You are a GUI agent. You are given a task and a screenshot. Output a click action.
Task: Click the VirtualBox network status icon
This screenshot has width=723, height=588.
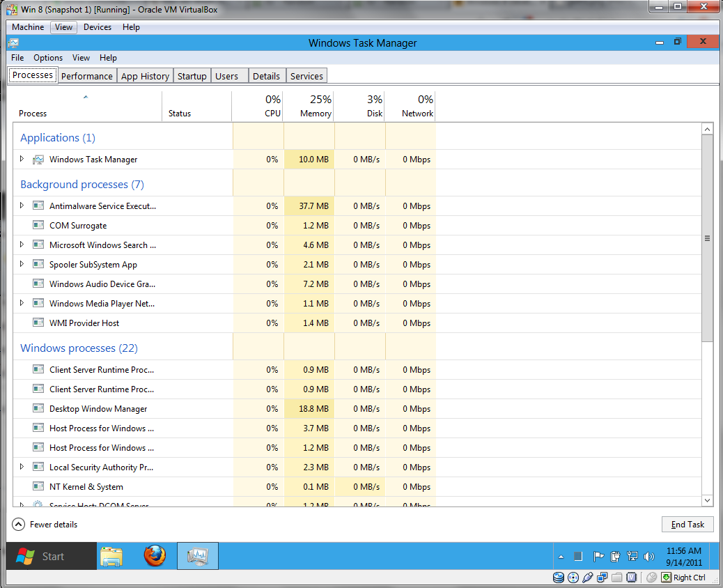[x=602, y=578]
